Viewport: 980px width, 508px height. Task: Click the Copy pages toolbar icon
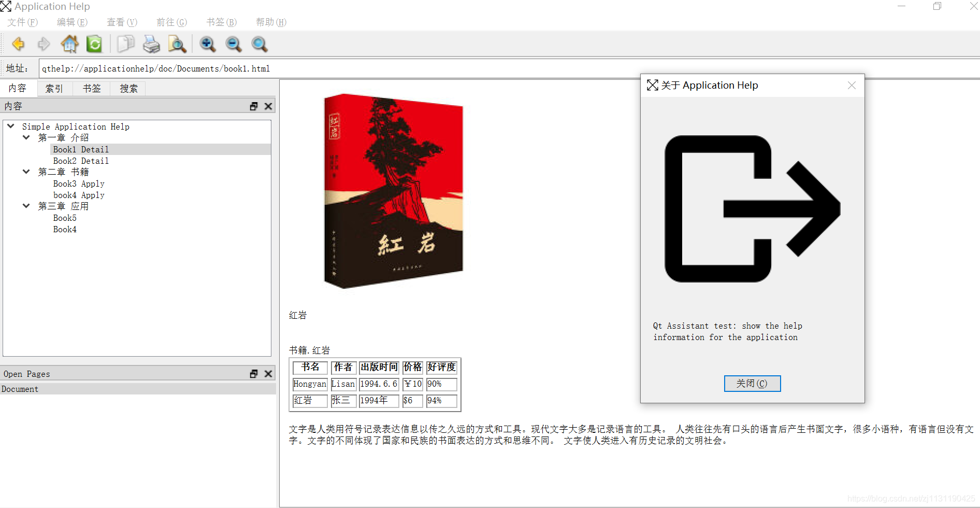click(125, 44)
